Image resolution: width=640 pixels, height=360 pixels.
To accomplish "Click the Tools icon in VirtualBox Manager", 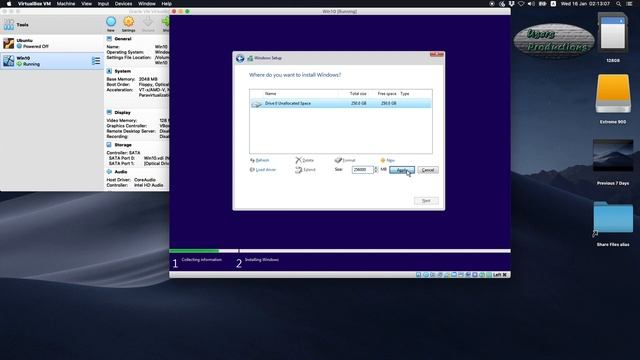I will (9, 25).
